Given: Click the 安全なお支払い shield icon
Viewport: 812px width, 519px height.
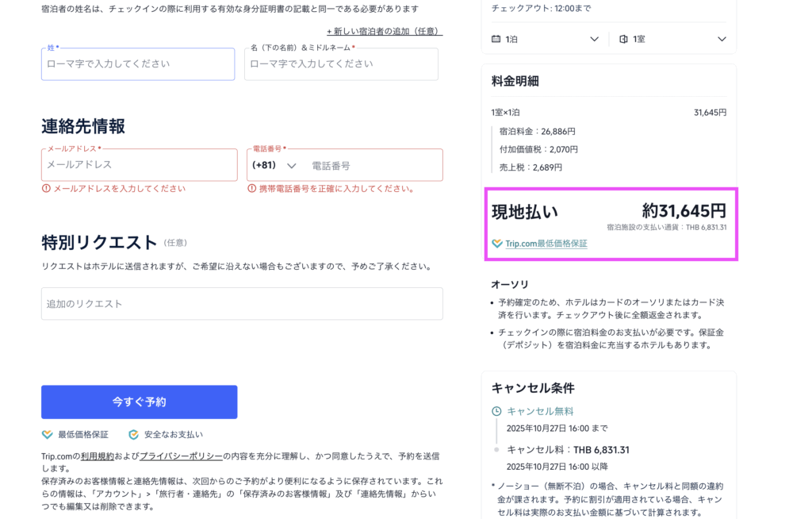Looking at the screenshot, I should tap(133, 435).
